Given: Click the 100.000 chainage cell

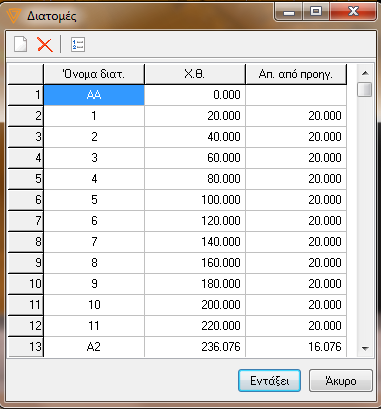Looking at the screenshot, I should coord(195,200).
